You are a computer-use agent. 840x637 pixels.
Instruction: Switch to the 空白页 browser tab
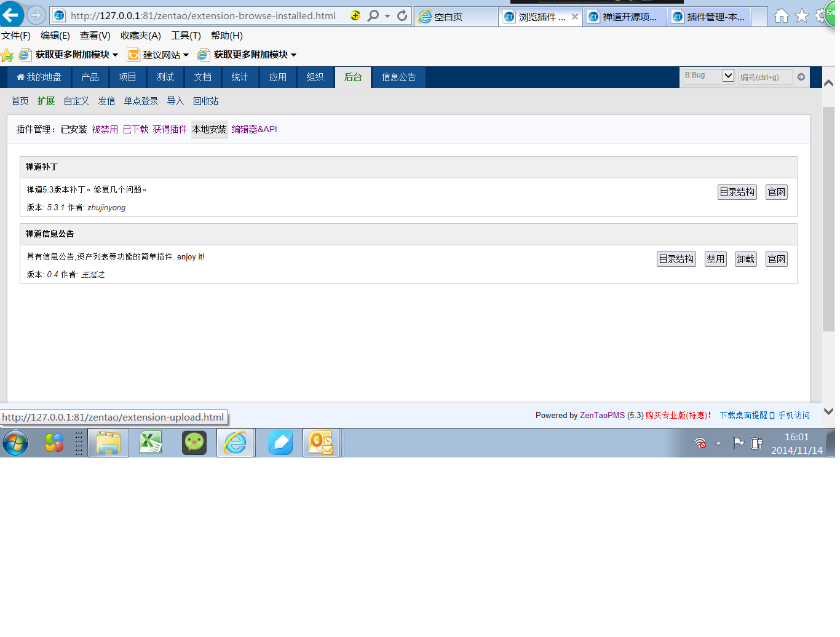tap(456, 17)
